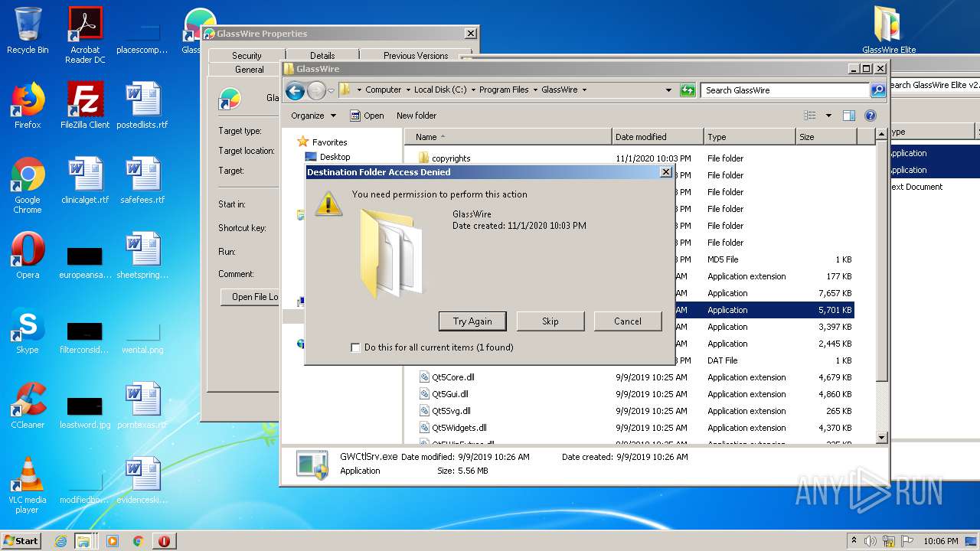
Task: Click Skip in access denied dialog
Action: 550,321
